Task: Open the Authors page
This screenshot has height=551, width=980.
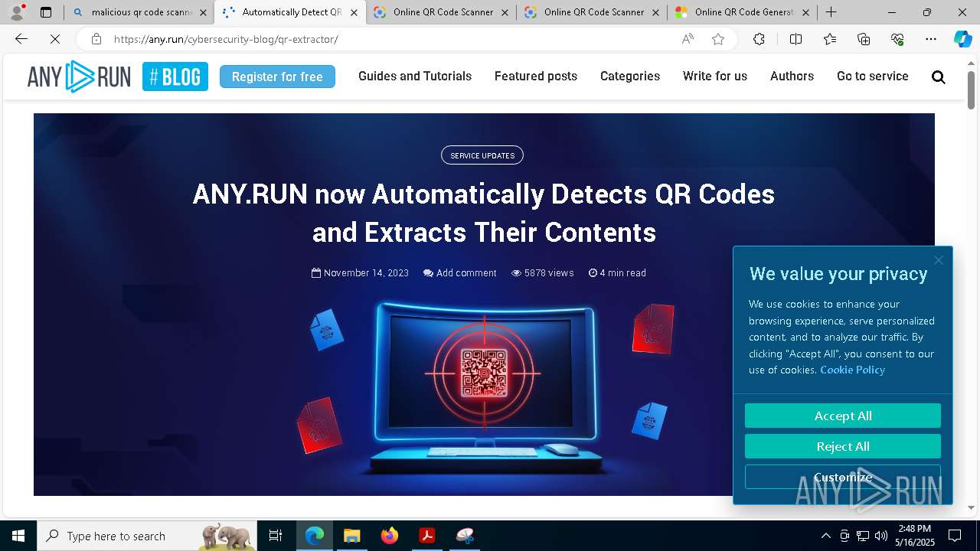Action: tap(792, 77)
